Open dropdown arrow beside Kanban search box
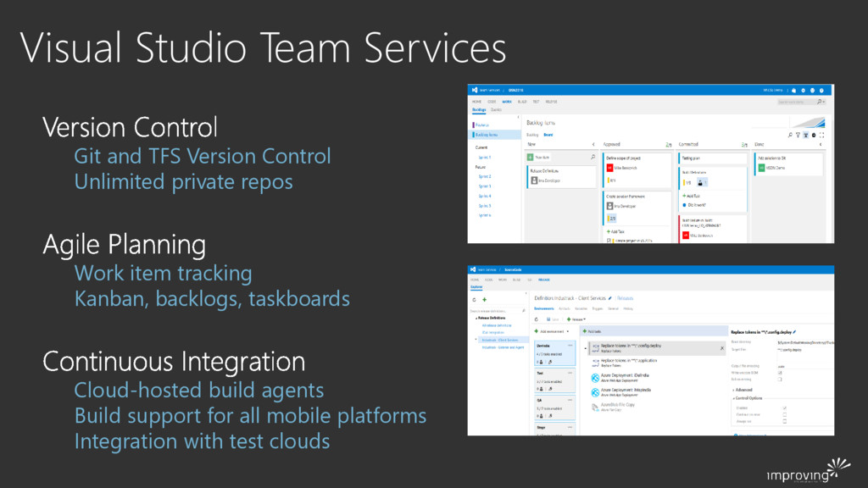868x488 pixels. [x=824, y=102]
